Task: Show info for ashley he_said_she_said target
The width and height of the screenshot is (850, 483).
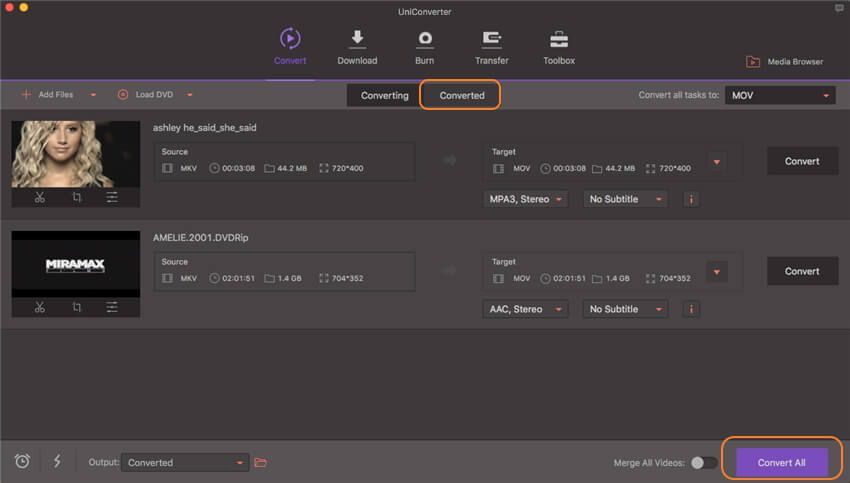Action: click(x=691, y=199)
